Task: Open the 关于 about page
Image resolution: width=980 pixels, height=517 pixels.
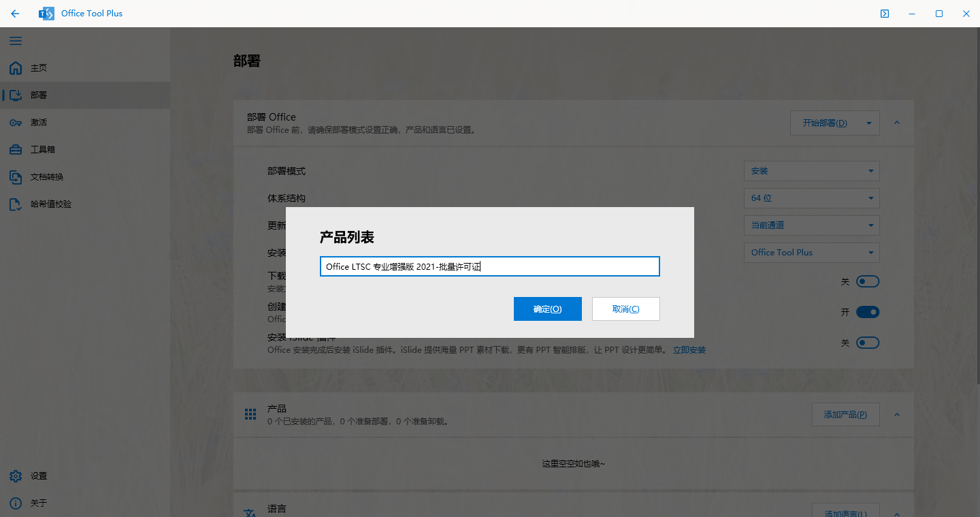Action: point(37,503)
